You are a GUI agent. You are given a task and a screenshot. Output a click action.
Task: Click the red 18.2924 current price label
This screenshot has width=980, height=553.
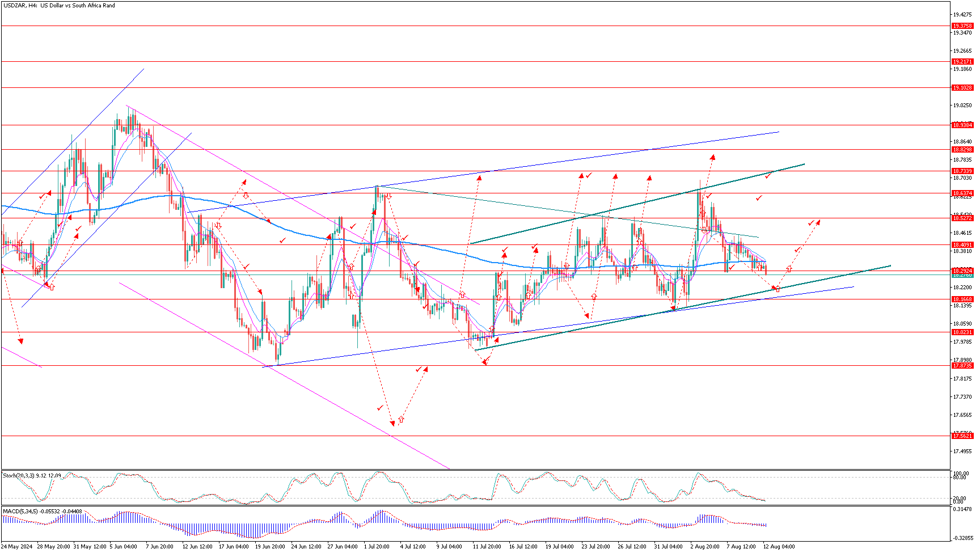pos(962,271)
